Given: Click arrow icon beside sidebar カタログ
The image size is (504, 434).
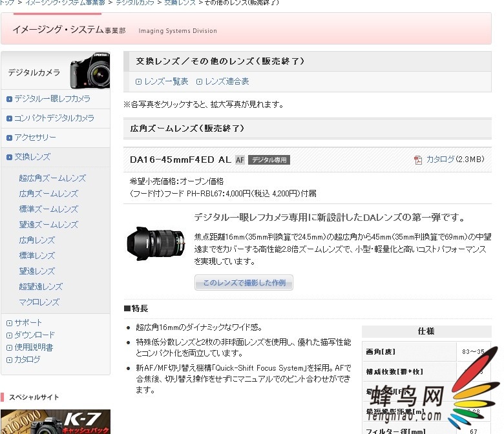Looking at the screenshot, I should [9, 360].
